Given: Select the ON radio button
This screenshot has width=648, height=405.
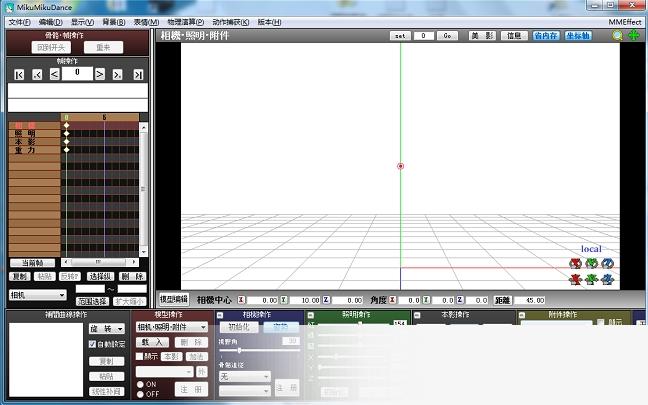Looking at the screenshot, I should click(140, 384).
